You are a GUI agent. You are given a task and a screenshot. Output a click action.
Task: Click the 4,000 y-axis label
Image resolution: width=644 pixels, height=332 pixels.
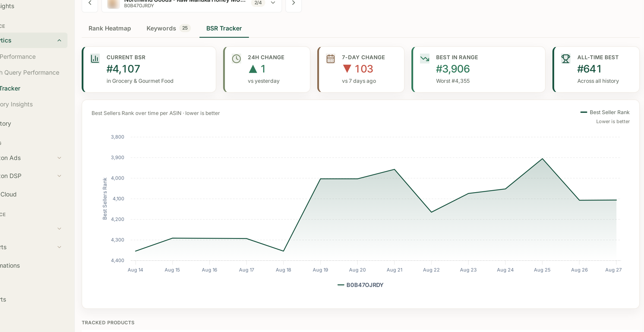click(x=118, y=178)
